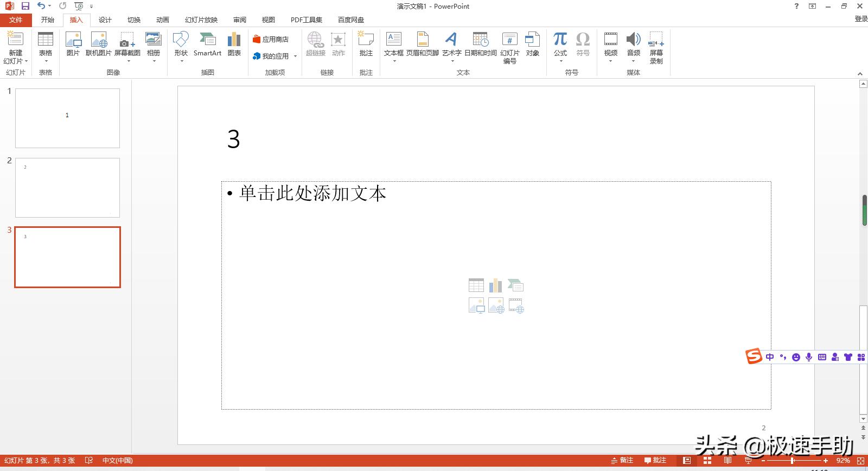Click the SmartArt icon in placeholder

[516, 285]
